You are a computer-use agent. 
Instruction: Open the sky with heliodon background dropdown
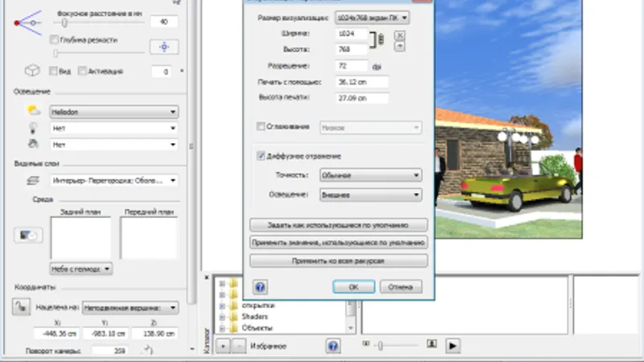coord(81,269)
